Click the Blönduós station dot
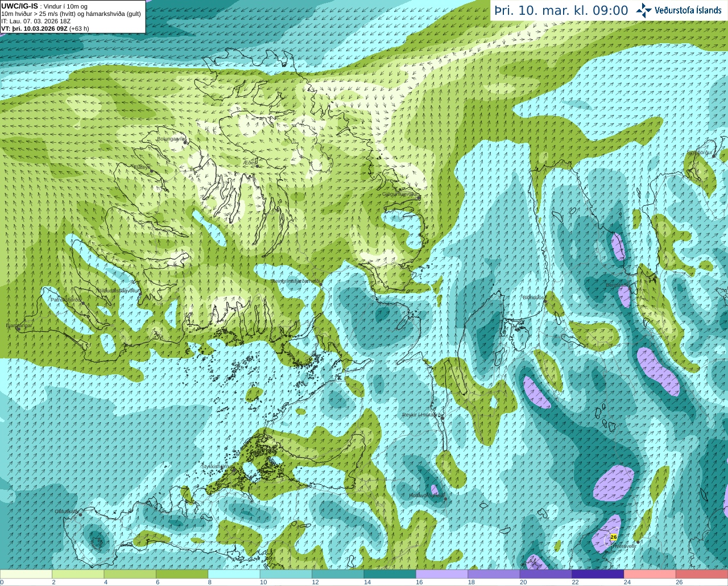Screen dimensions: 728x586 coord(545,302)
